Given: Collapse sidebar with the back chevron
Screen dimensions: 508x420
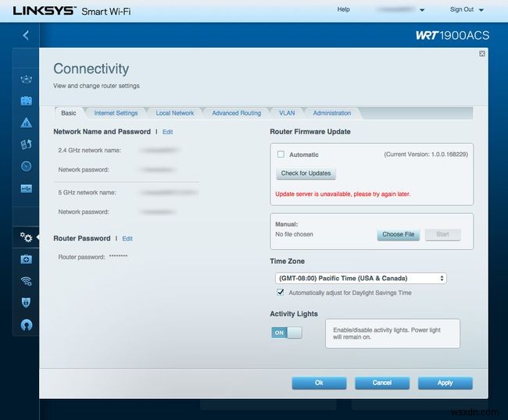Looking at the screenshot, I should (x=26, y=35).
